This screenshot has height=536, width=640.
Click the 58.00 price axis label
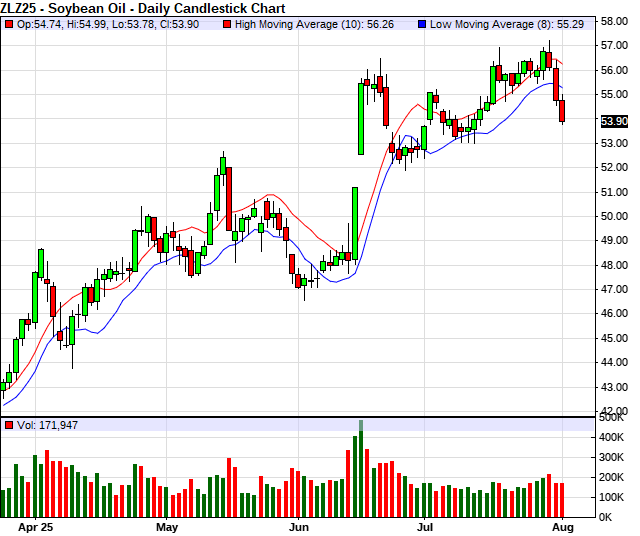tap(613, 20)
